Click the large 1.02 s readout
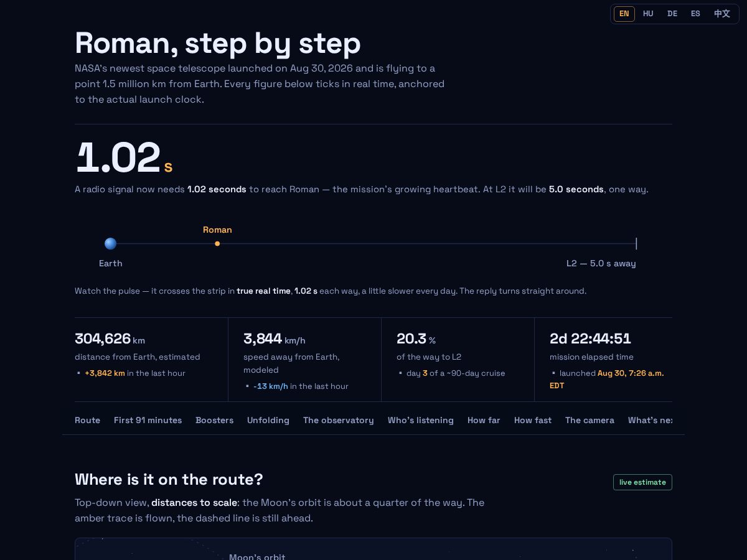747x560 pixels. [124, 157]
